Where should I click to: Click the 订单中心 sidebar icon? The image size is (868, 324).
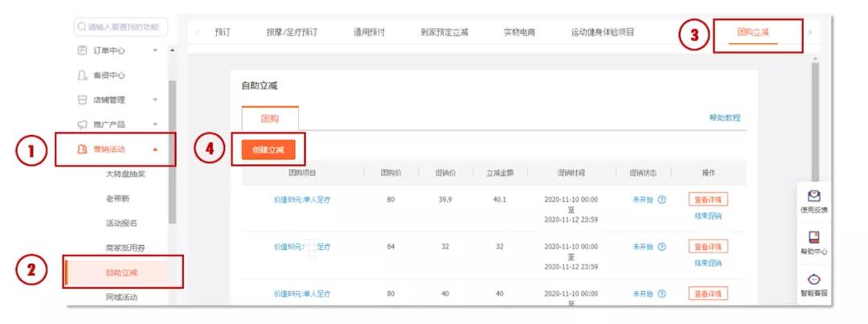click(82, 51)
